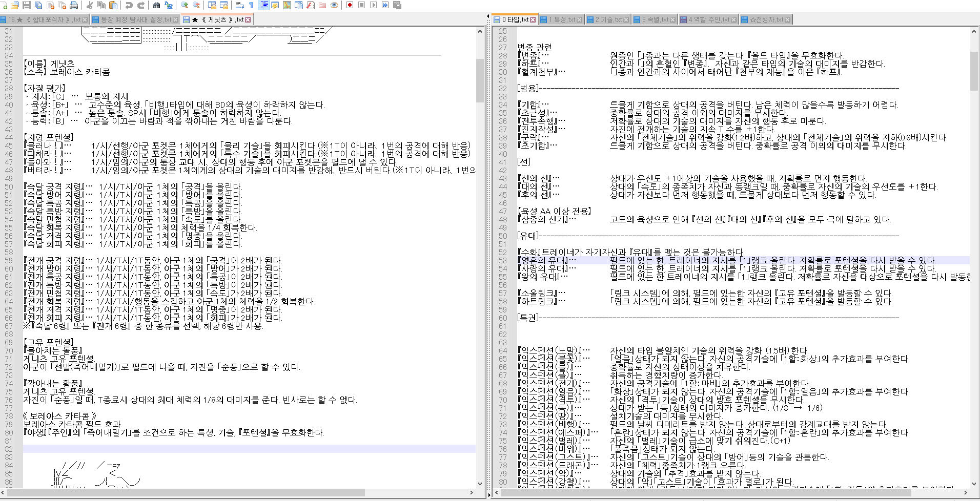Start macro recording with the red dot icon
The image size is (980, 501).
tap(350, 5)
